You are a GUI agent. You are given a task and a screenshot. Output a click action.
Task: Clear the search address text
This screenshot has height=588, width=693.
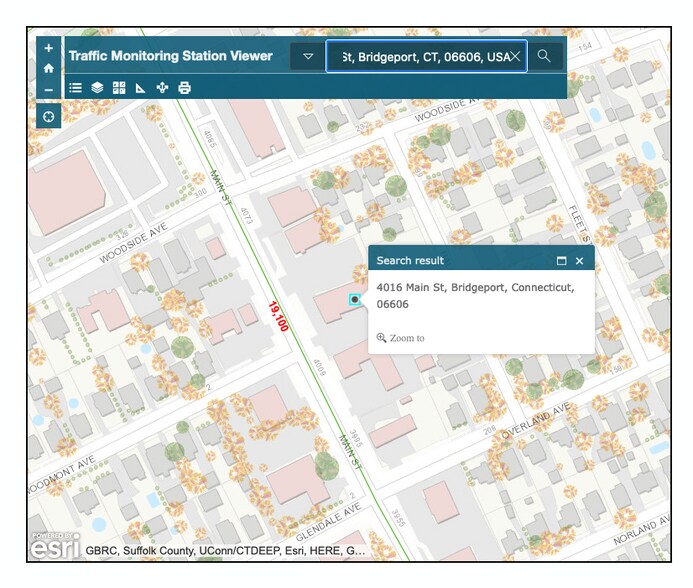click(515, 57)
